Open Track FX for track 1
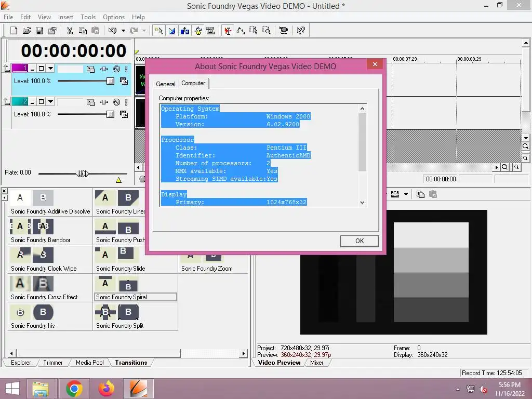The height and width of the screenshot is (399, 532). (104, 69)
